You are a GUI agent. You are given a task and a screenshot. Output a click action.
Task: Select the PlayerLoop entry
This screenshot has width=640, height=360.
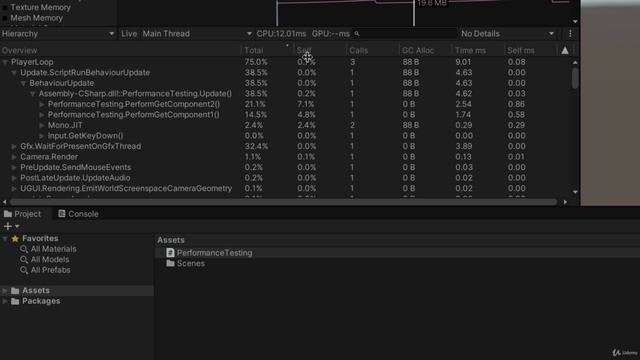coord(32,62)
